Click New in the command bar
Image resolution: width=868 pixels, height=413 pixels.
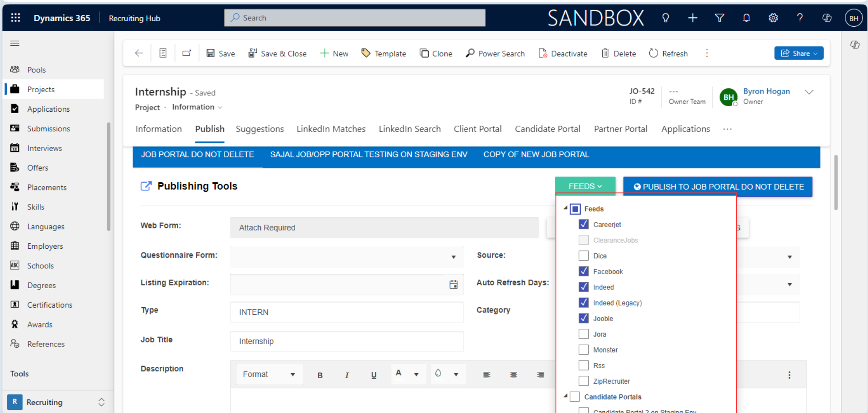(x=334, y=53)
